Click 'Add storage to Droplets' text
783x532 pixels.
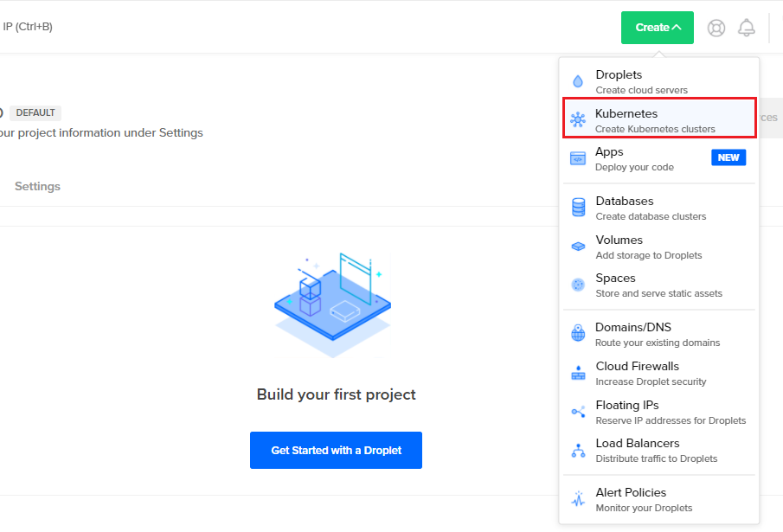pos(649,255)
